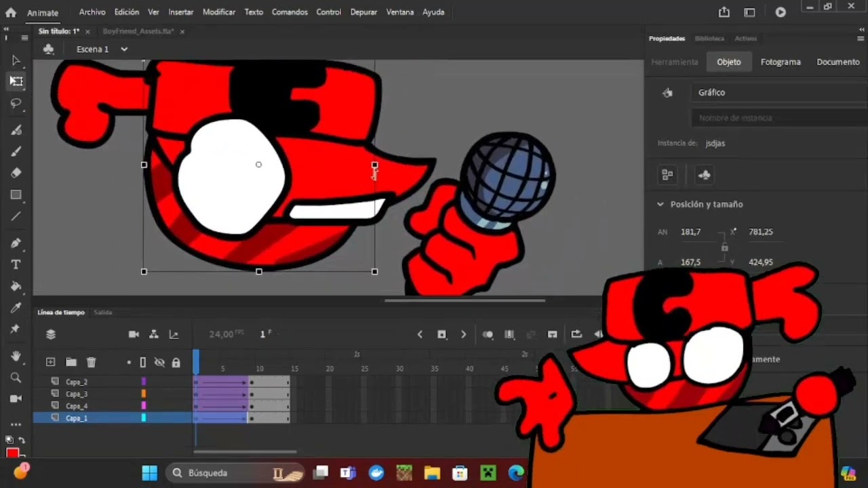
Task: Toggle show all layers as outlines
Action: 143,363
